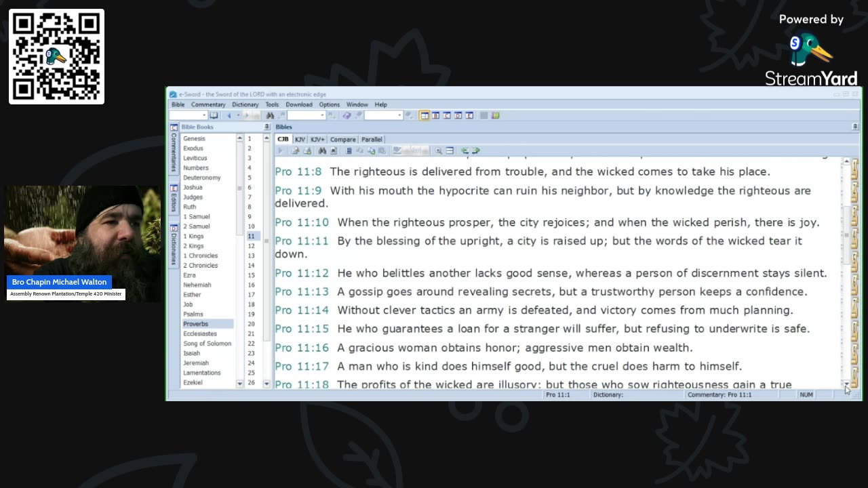
Task: Select the default window layout icon
Action: [x=425, y=115]
